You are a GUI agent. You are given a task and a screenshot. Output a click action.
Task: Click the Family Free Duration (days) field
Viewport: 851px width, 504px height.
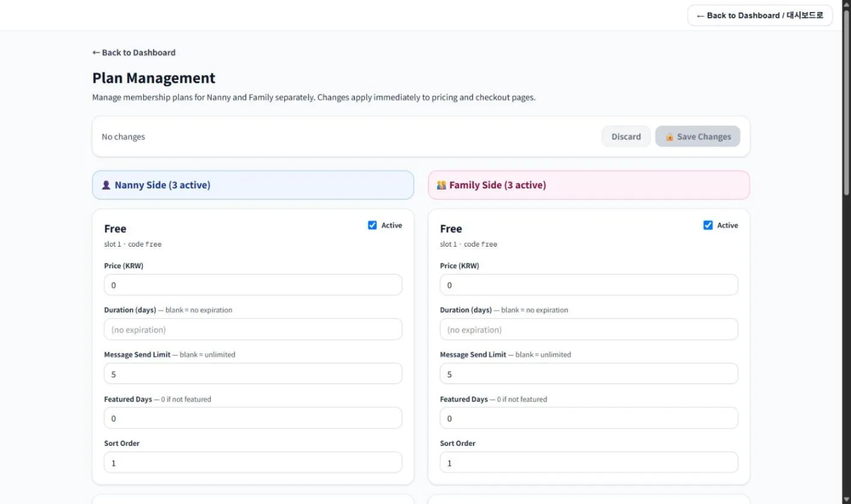(589, 329)
